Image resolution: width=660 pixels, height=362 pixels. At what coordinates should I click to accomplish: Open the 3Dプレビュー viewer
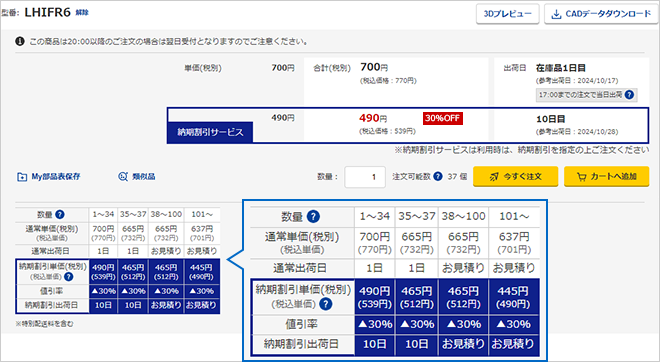[508, 14]
